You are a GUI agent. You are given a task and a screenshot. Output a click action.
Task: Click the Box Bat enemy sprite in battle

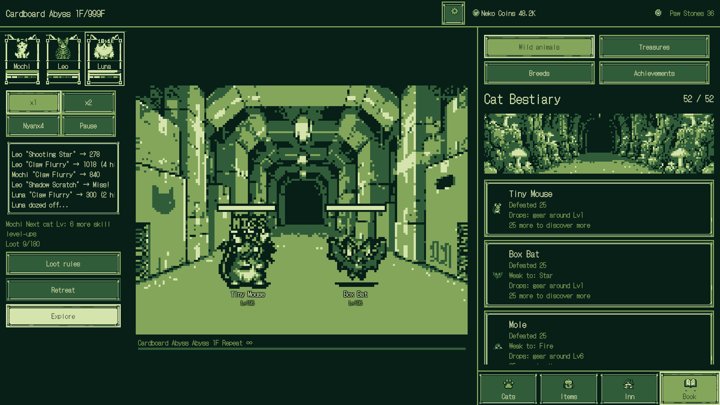coord(356,259)
